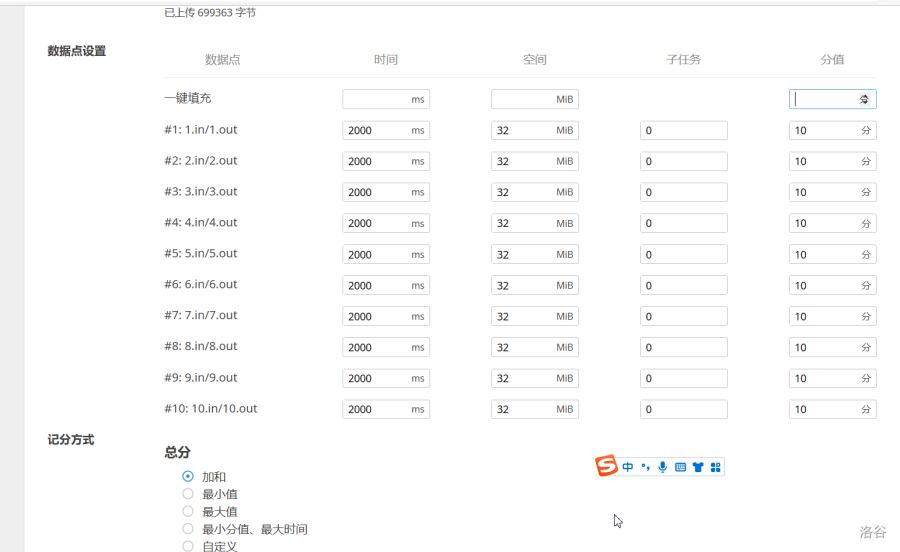This screenshot has width=900, height=552.
Task: Edit time limit for #3: 3.in/3.out
Action: (386, 192)
